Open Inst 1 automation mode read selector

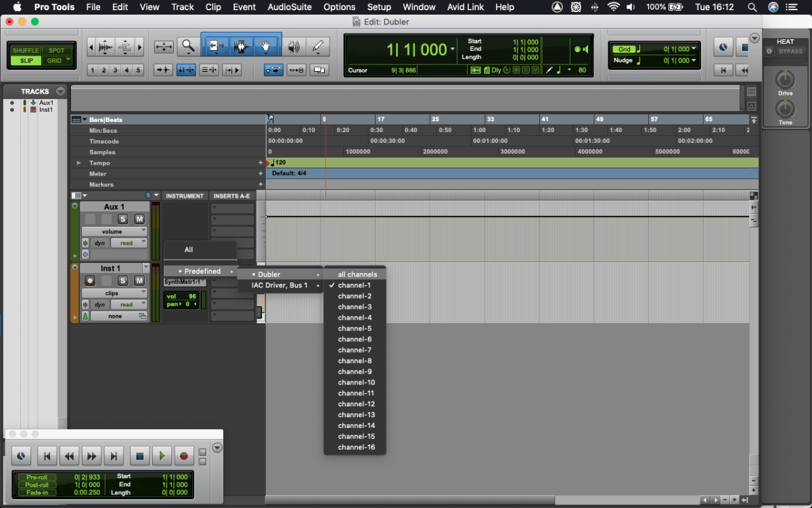pos(129,305)
